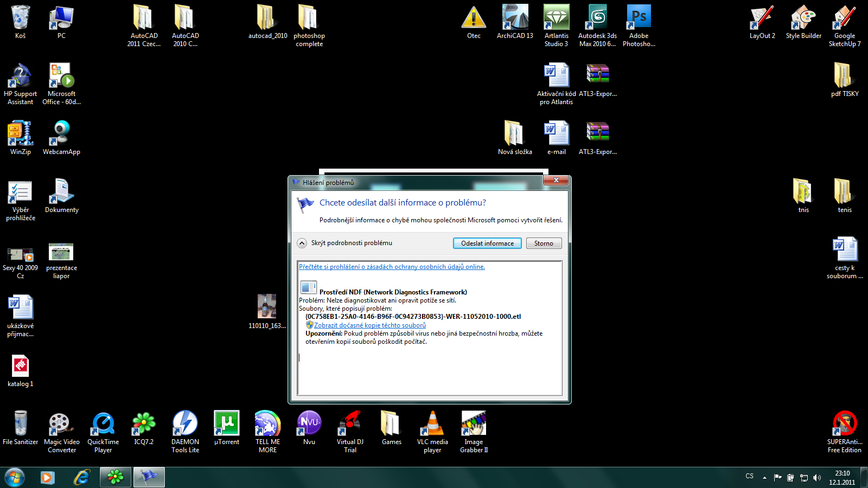Click the Storno button
The width and height of the screenshot is (868, 488).
point(544,243)
